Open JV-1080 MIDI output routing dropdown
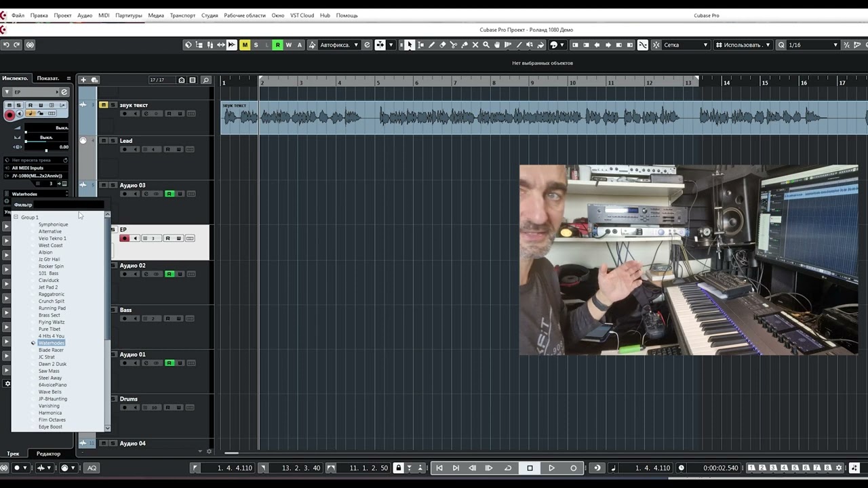868x488 pixels. point(37,176)
